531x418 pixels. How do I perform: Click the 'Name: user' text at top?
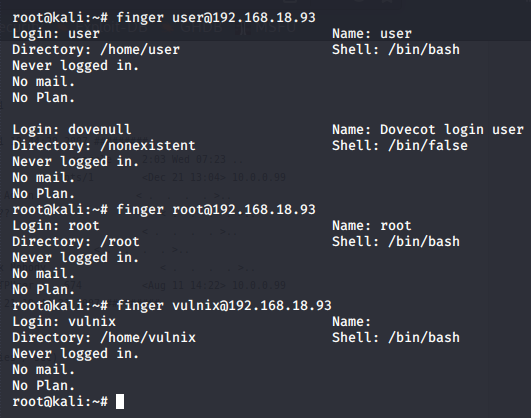(x=372, y=34)
